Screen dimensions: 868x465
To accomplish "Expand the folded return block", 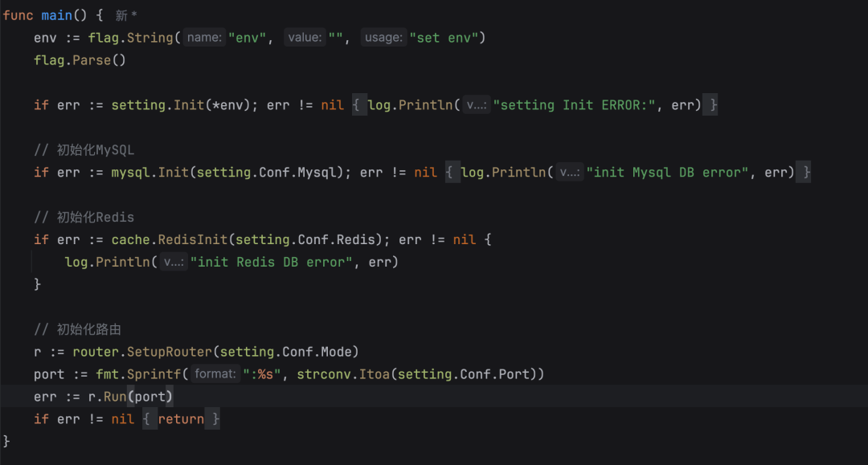I will click(x=149, y=419).
